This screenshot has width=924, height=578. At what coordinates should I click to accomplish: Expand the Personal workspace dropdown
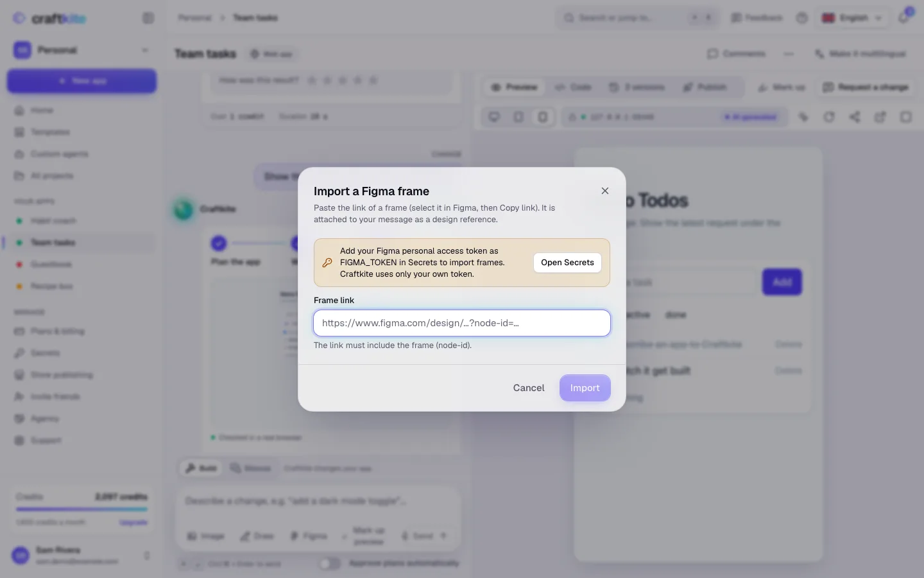coord(81,50)
